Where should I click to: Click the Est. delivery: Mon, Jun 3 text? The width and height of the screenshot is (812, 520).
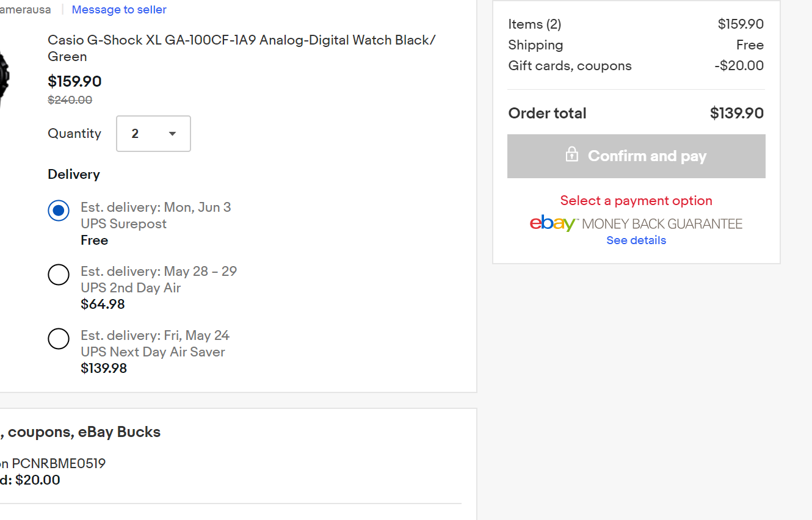(x=156, y=208)
